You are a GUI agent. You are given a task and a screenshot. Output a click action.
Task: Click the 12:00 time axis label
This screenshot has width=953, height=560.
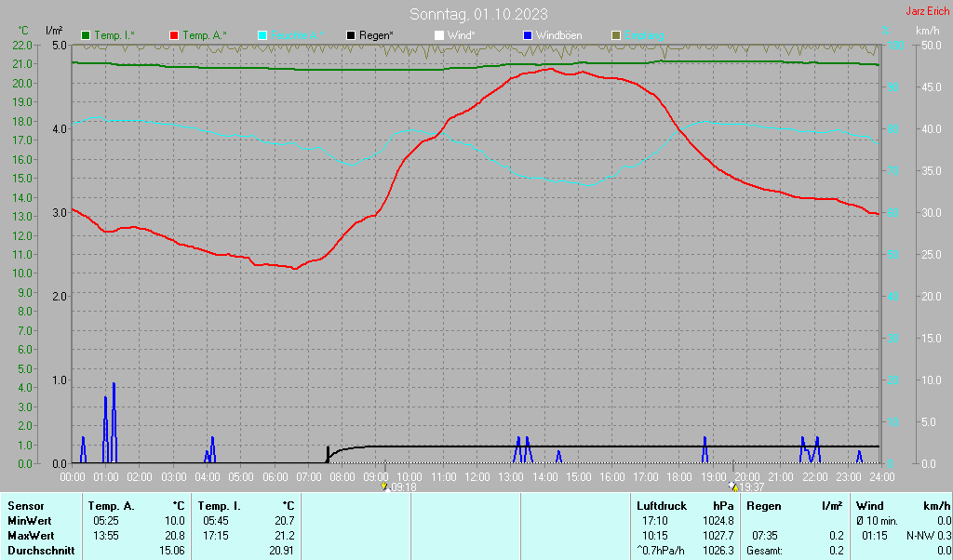point(476,476)
